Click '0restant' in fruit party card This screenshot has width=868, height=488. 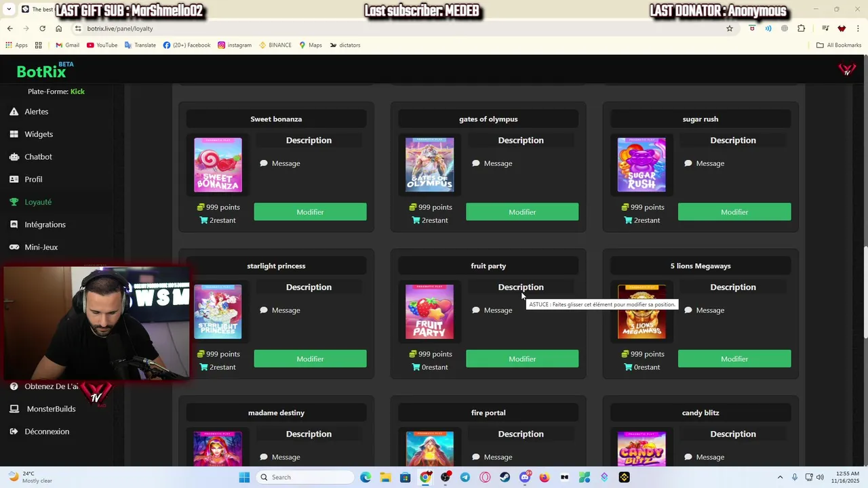tap(435, 367)
